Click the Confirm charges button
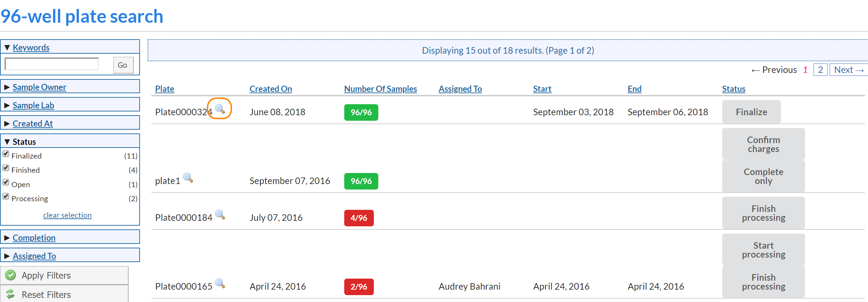Image resolution: width=868 pixels, height=302 pixels. [763, 144]
